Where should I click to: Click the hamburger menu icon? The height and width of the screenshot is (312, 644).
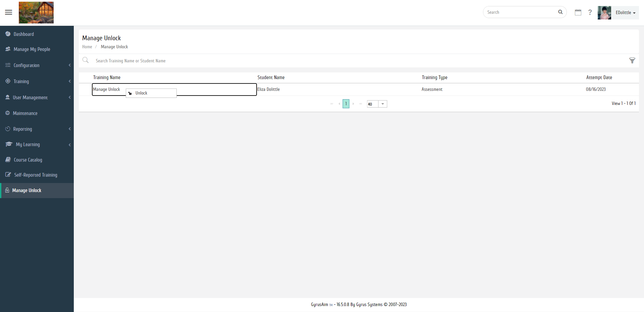point(9,12)
